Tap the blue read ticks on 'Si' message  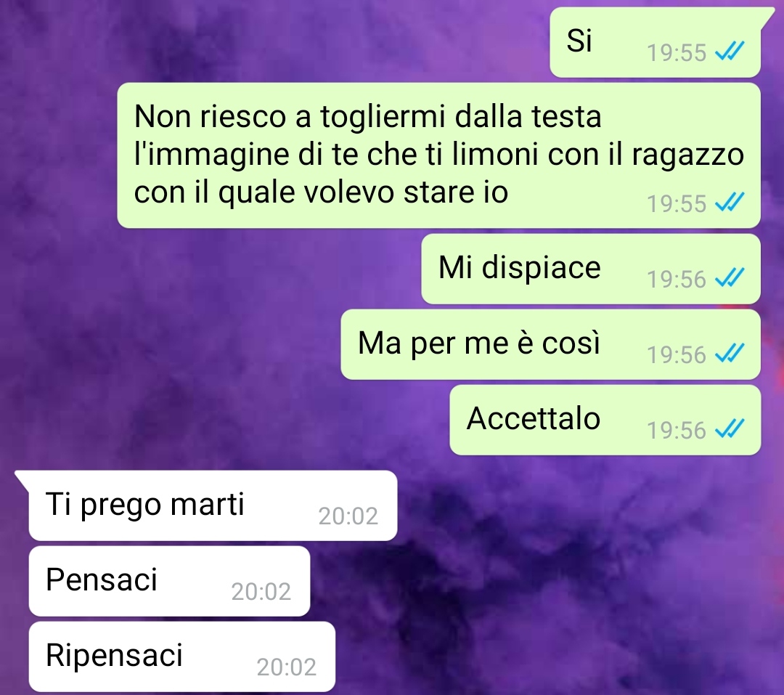pyautogui.click(x=730, y=51)
